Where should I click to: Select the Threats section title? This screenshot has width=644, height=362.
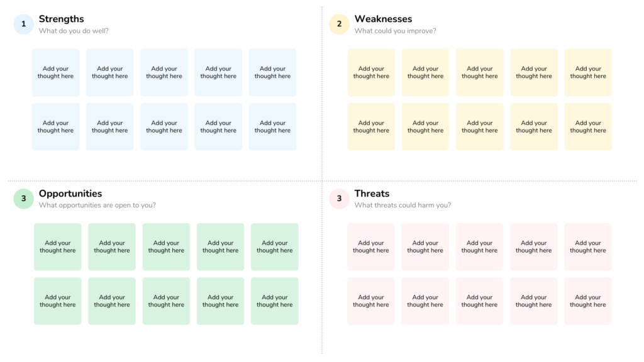372,194
